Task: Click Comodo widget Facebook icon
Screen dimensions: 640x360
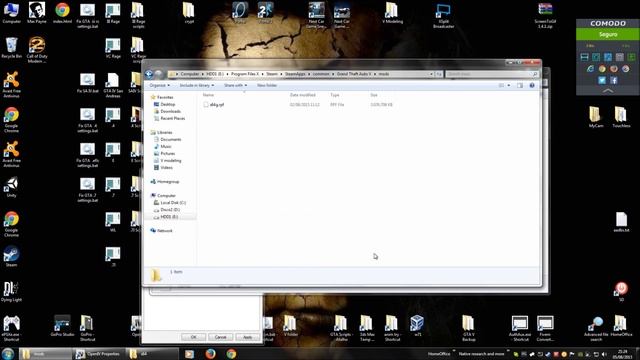Action: 614,80
